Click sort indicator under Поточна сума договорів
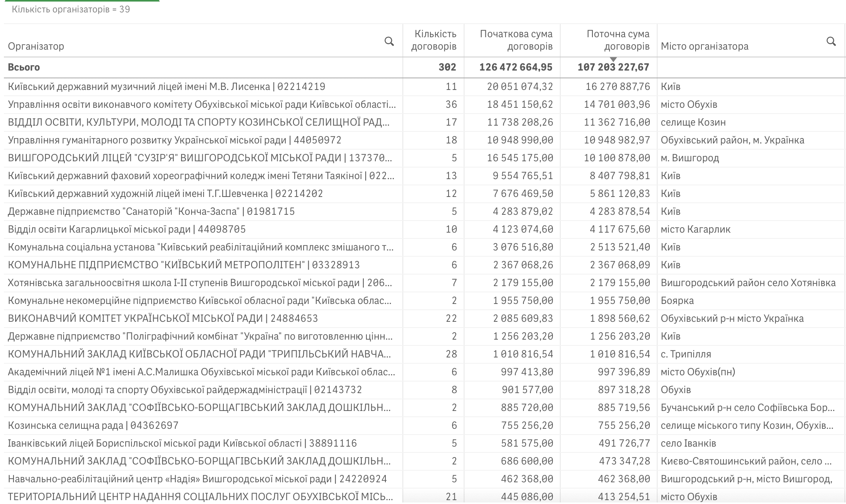The height and width of the screenshot is (504, 846). (613, 59)
